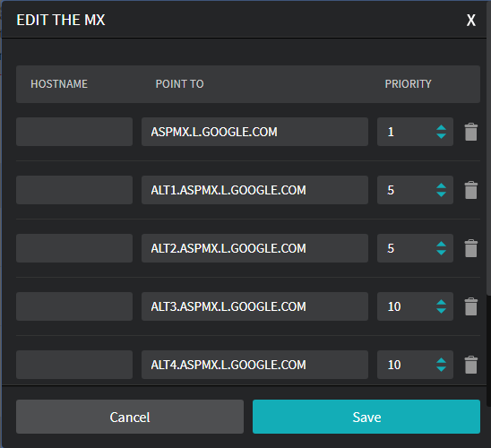Screen dimensions: 491x448
Task: Close the Edit the MX dialog with X
Action: [x=471, y=21]
